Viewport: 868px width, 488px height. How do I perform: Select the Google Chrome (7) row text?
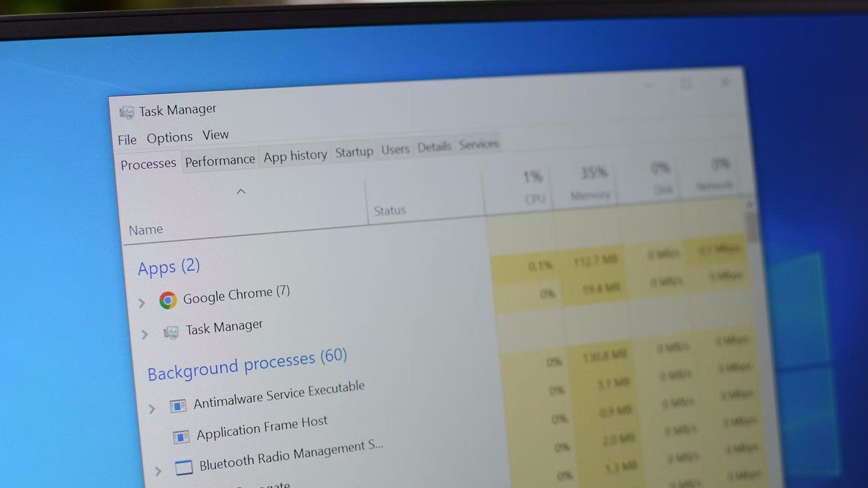coord(236,295)
